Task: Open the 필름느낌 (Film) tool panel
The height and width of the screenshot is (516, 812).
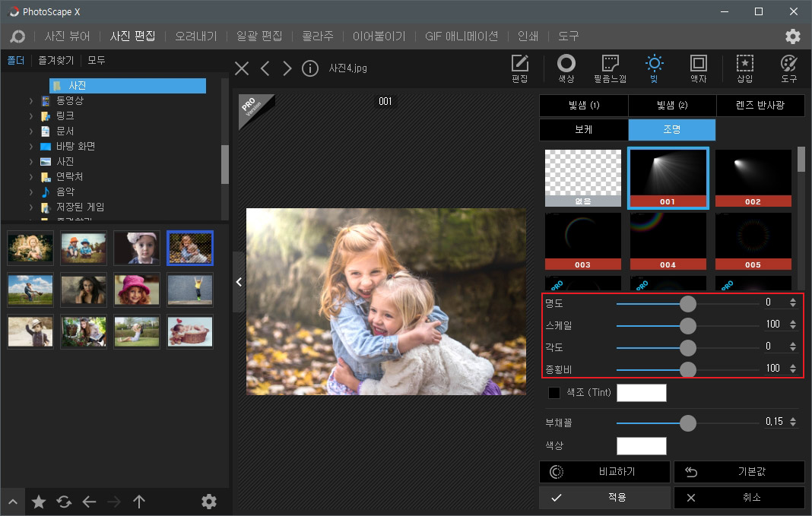Action: click(610, 68)
